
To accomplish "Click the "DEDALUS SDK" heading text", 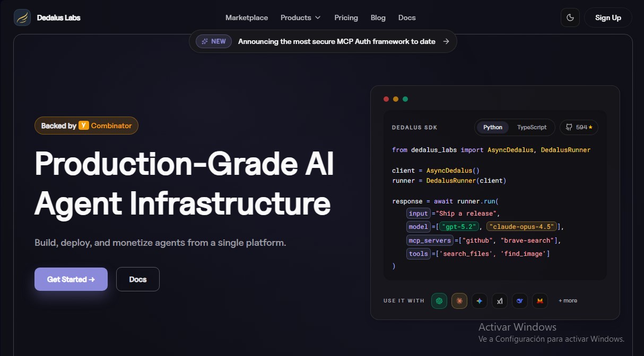I will [x=415, y=128].
